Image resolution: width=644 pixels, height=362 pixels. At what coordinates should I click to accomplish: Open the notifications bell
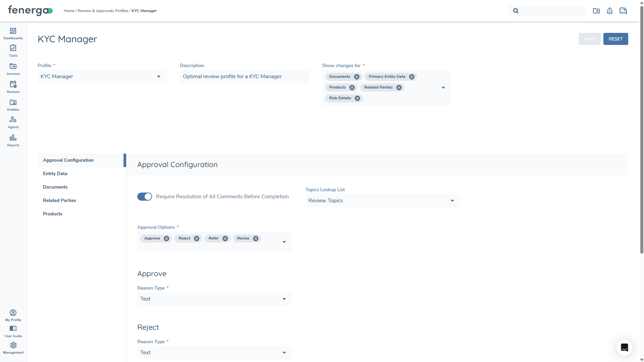[610, 11]
